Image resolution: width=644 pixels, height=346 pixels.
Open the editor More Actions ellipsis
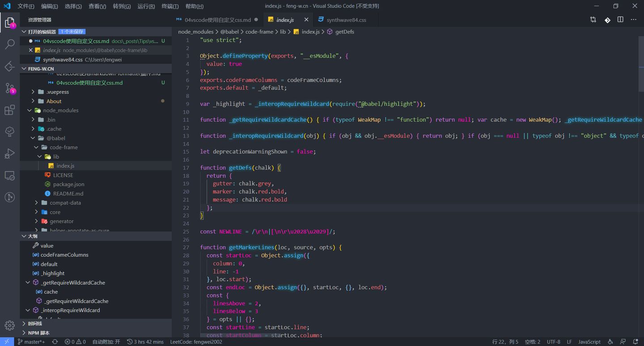click(633, 20)
